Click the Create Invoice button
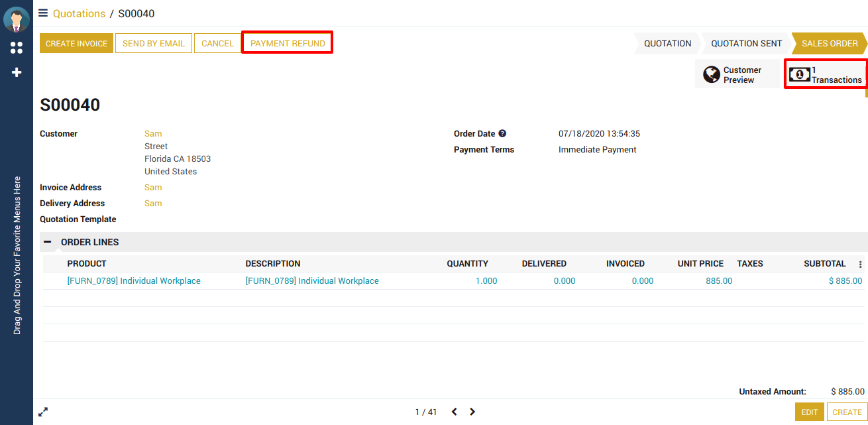The image size is (868, 425). coord(76,44)
